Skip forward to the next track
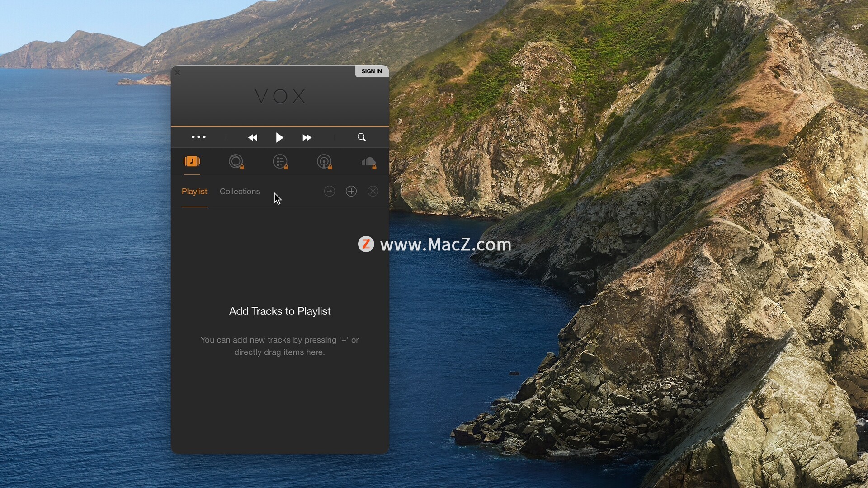The height and width of the screenshot is (488, 868). coord(307,137)
